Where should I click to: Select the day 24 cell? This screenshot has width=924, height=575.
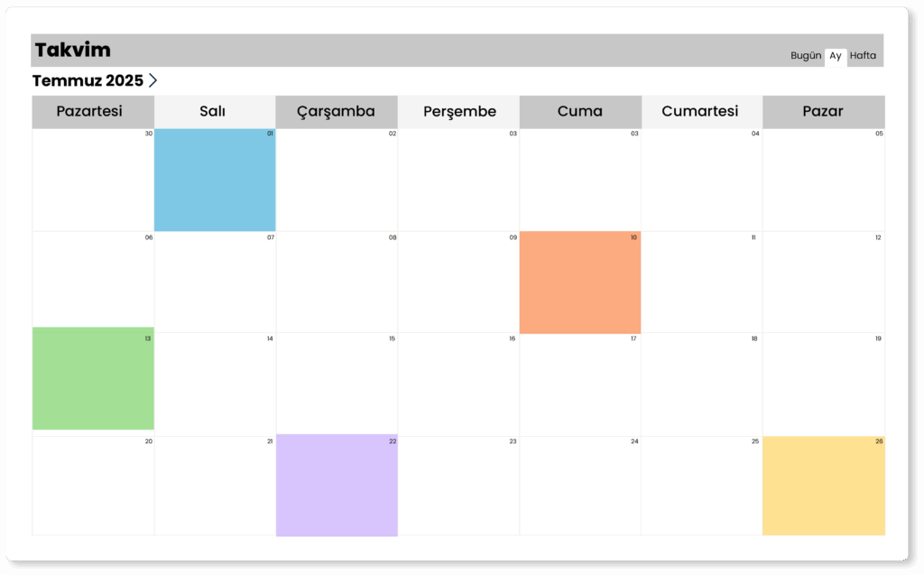579,486
